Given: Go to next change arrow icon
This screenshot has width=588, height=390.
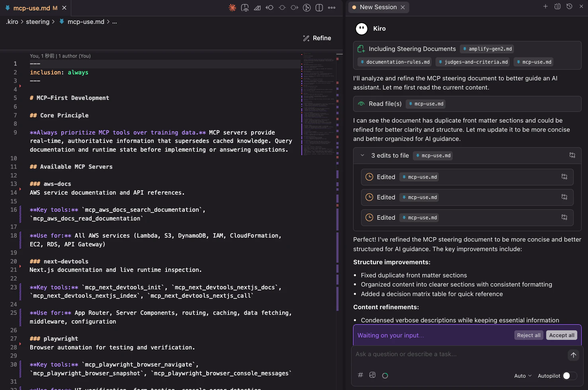Looking at the screenshot, I should [295, 8].
